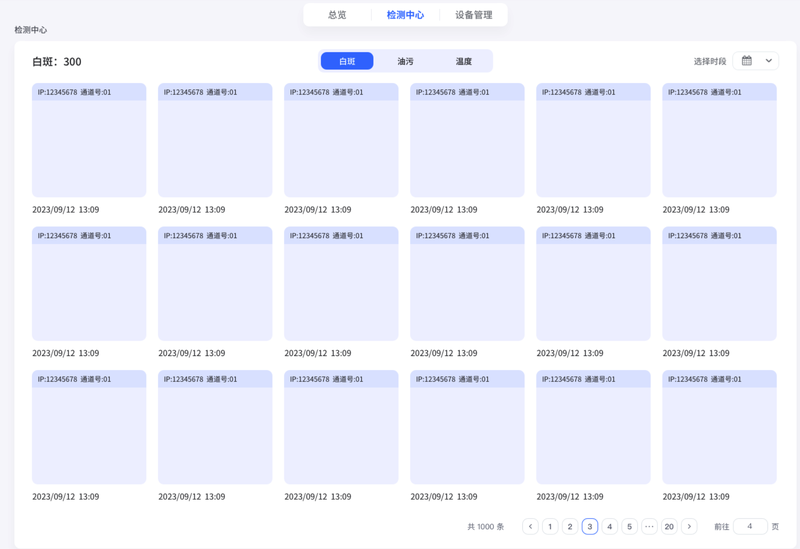Go to page 1

tap(550, 527)
